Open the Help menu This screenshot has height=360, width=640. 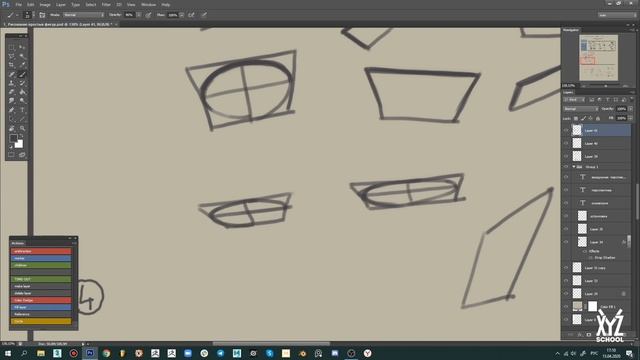point(166,4)
